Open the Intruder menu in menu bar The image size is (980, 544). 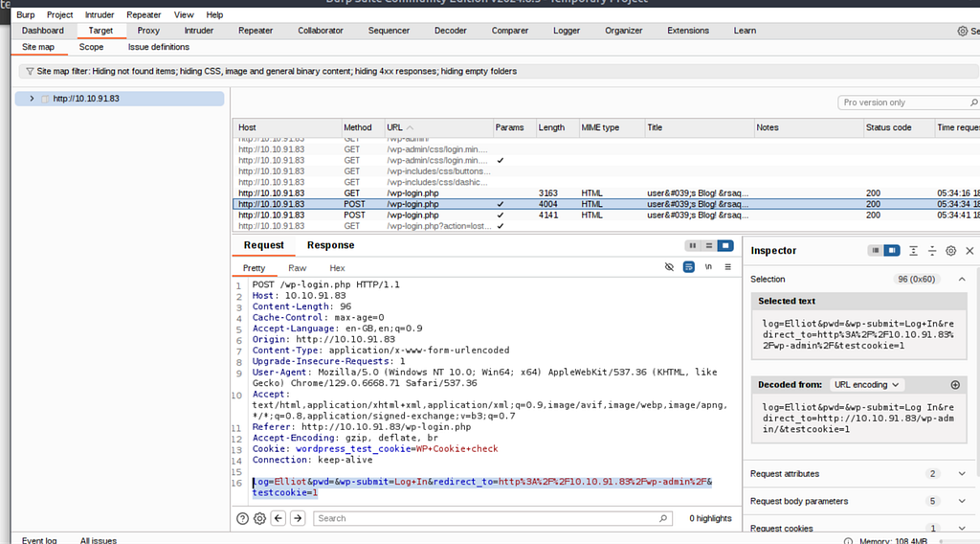point(100,15)
